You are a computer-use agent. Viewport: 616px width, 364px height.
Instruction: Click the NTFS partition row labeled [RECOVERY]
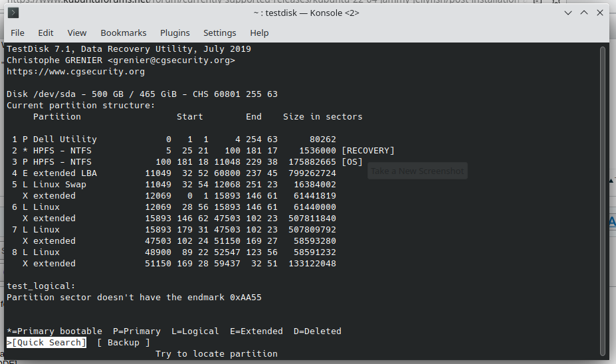[x=199, y=151]
